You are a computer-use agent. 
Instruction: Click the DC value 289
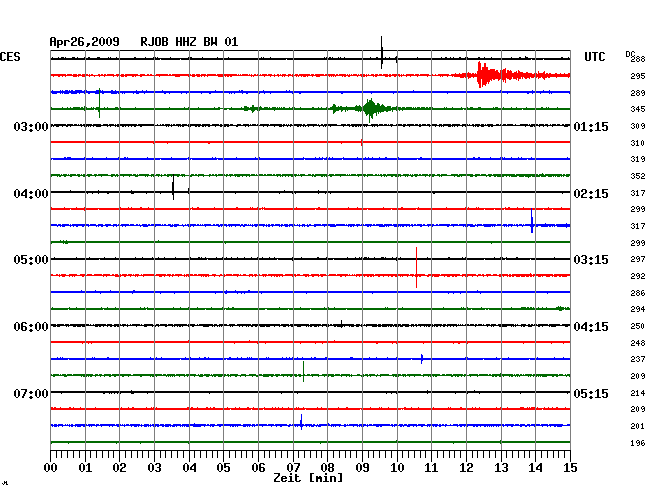[638, 93]
